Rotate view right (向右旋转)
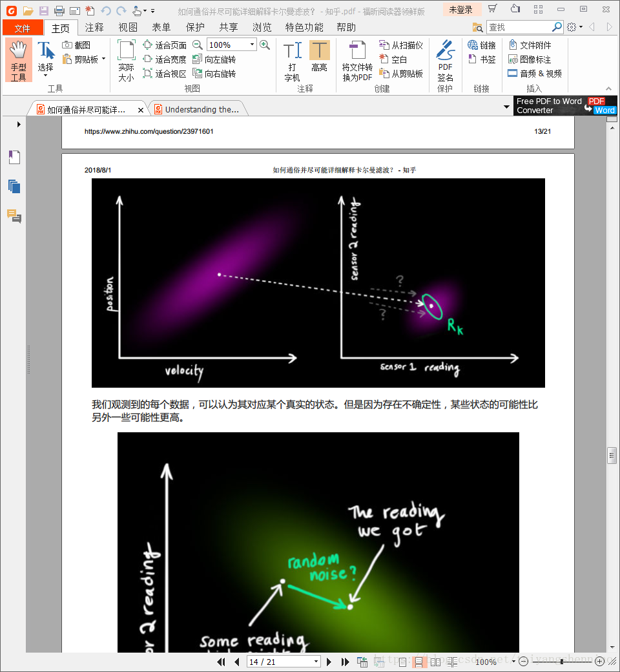This screenshot has width=620, height=672. (x=214, y=74)
